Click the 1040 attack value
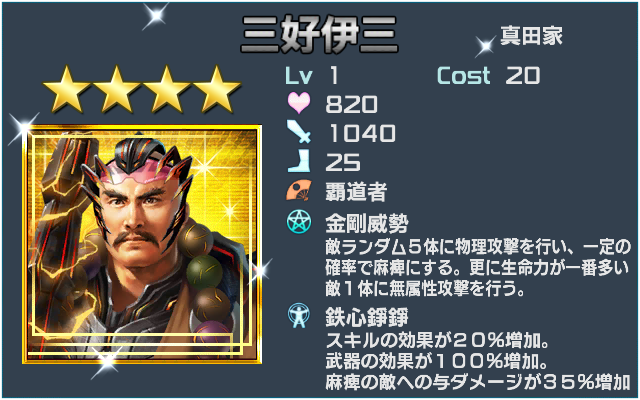640x400 pixels. tap(362, 133)
